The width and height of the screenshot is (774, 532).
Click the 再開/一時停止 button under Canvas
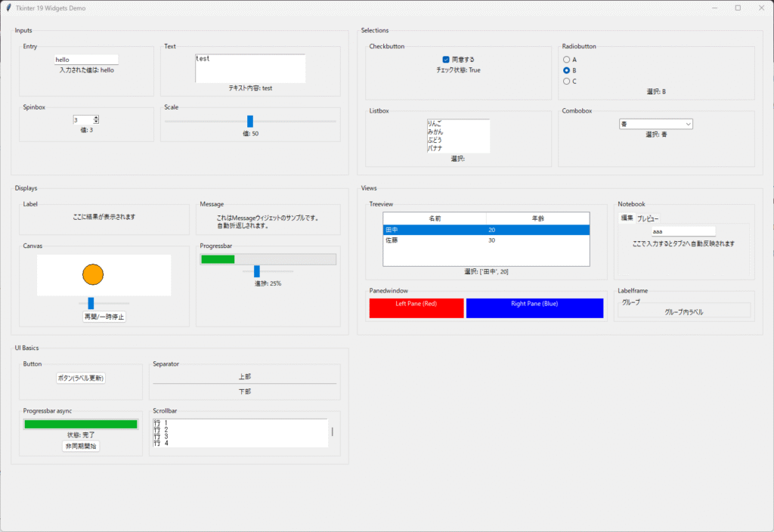pos(104,317)
